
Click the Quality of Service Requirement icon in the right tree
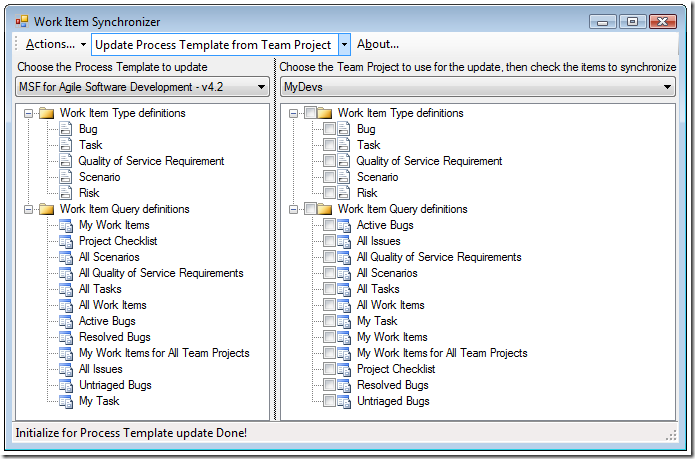(x=344, y=161)
